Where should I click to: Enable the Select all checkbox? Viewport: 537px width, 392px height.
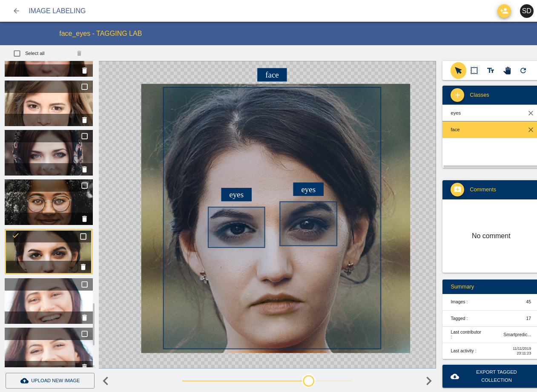click(17, 53)
